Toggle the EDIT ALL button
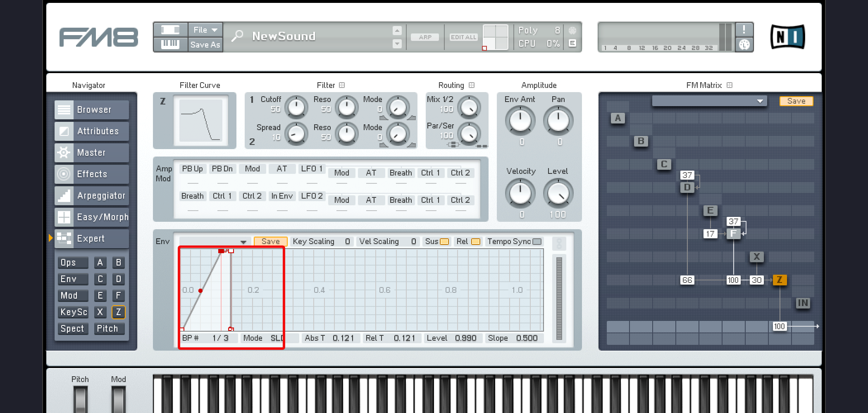The image size is (868, 413). (464, 37)
